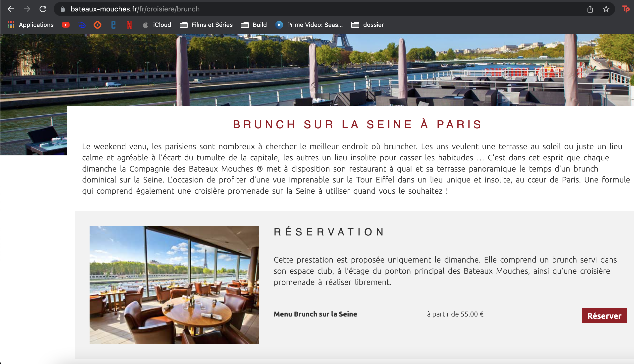Click the Réserver button
634x364 pixels.
[604, 316]
